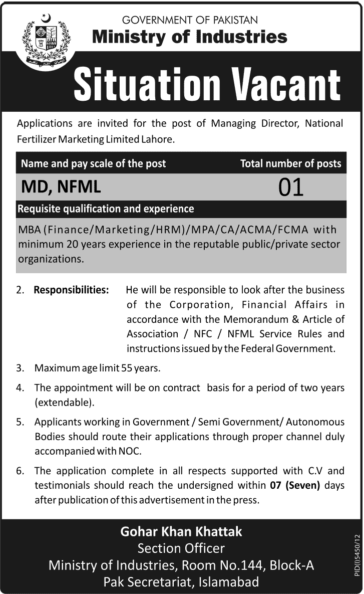This screenshot has height=594, width=364.
Task: Click the "01" number of posts
Action: (x=290, y=187)
